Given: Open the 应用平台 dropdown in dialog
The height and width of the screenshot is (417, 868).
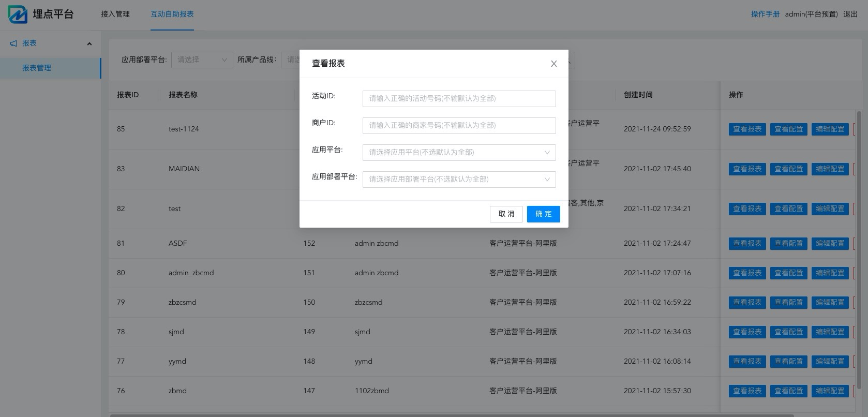Looking at the screenshot, I should [x=459, y=153].
